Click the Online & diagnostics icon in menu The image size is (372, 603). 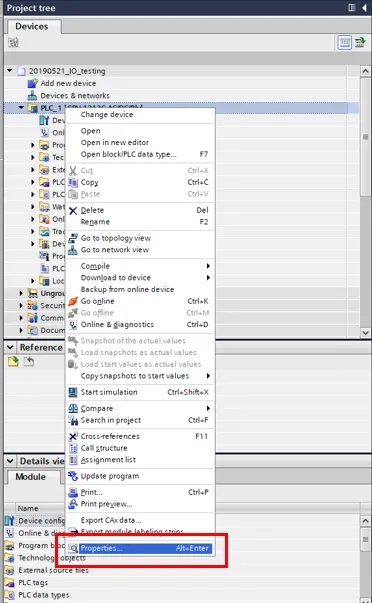click(73, 325)
